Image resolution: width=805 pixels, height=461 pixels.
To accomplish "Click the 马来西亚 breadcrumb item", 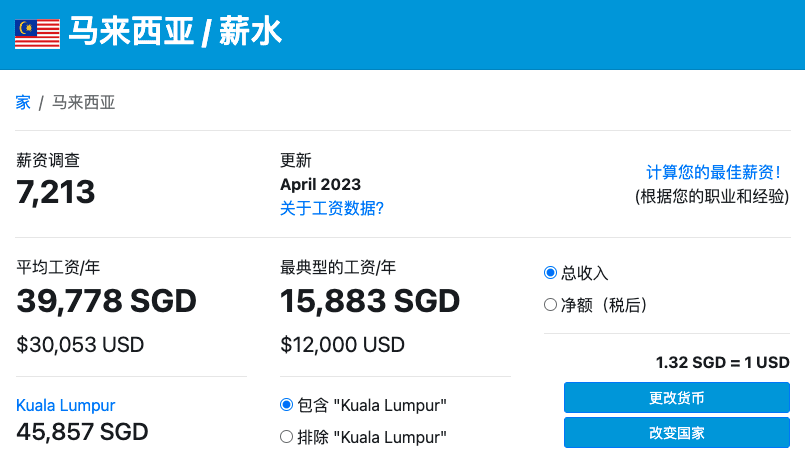I will point(84,102).
